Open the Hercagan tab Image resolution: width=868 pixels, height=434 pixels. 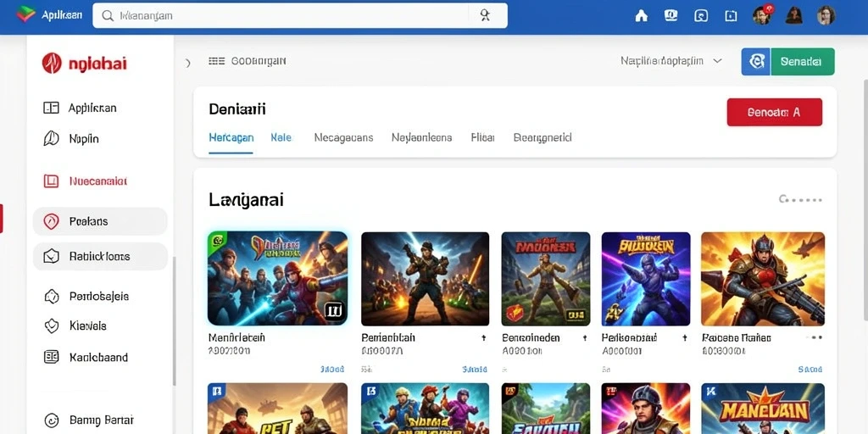[x=231, y=137]
